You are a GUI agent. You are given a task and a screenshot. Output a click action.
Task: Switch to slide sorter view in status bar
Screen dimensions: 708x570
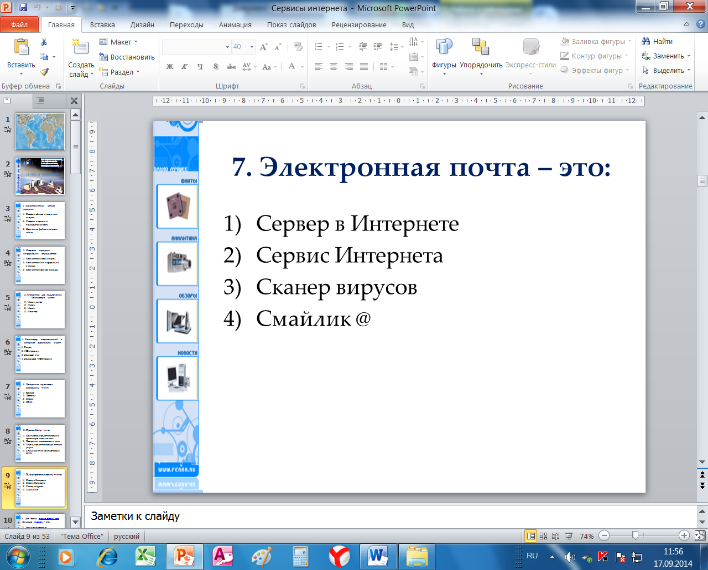[544, 536]
